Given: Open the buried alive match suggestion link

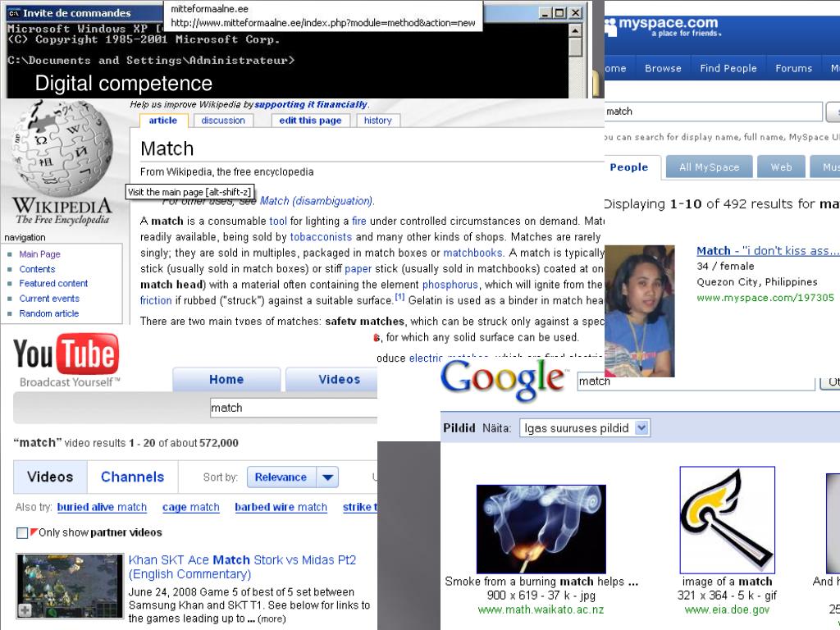Looking at the screenshot, I should 102,508.
